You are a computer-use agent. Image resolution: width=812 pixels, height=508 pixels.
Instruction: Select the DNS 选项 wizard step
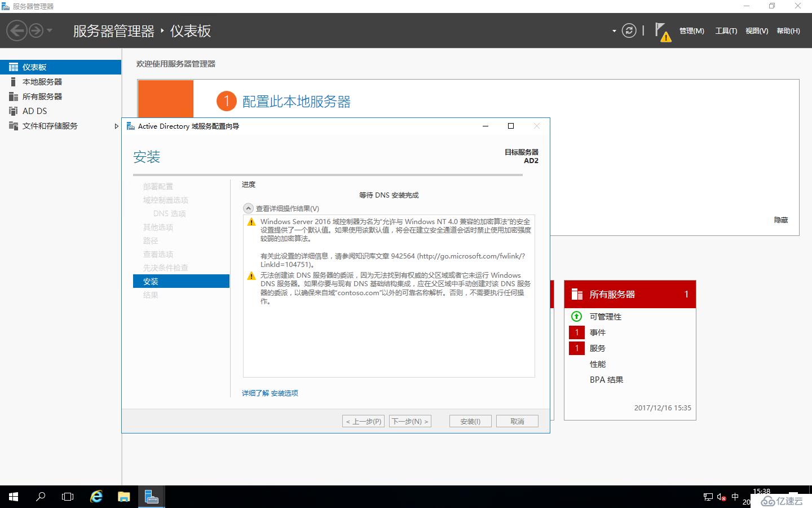point(170,213)
